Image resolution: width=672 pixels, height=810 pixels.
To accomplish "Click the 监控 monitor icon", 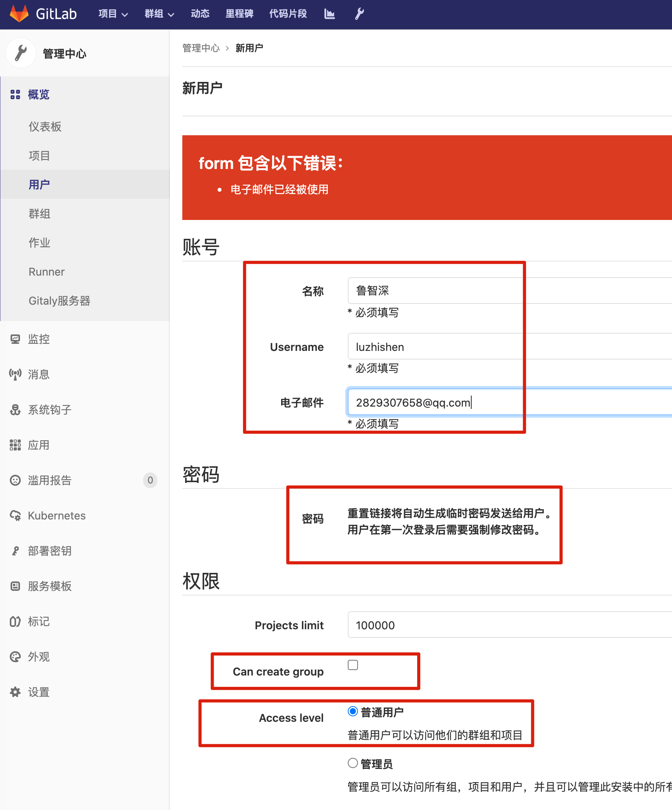I will [15, 339].
